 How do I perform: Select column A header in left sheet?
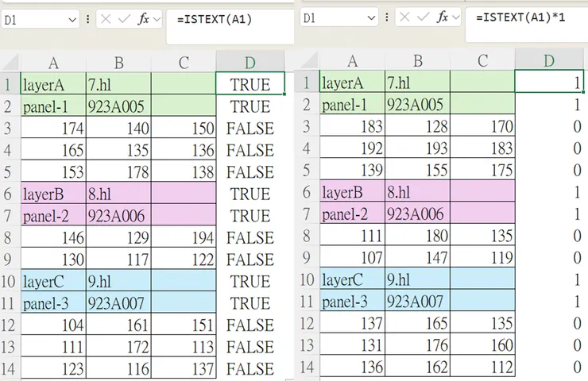point(53,63)
